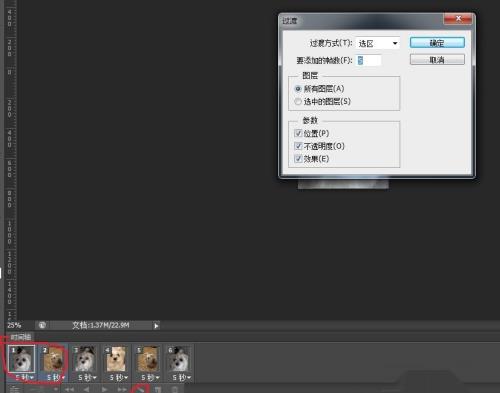Open frame 3 delay time dropdown
The height and width of the screenshot is (393, 500).
(x=87, y=378)
